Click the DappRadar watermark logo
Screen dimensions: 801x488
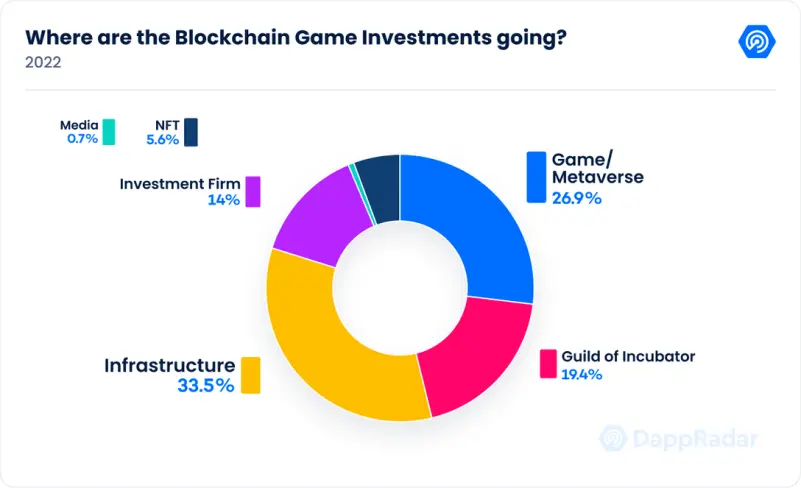[x=678, y=439]
